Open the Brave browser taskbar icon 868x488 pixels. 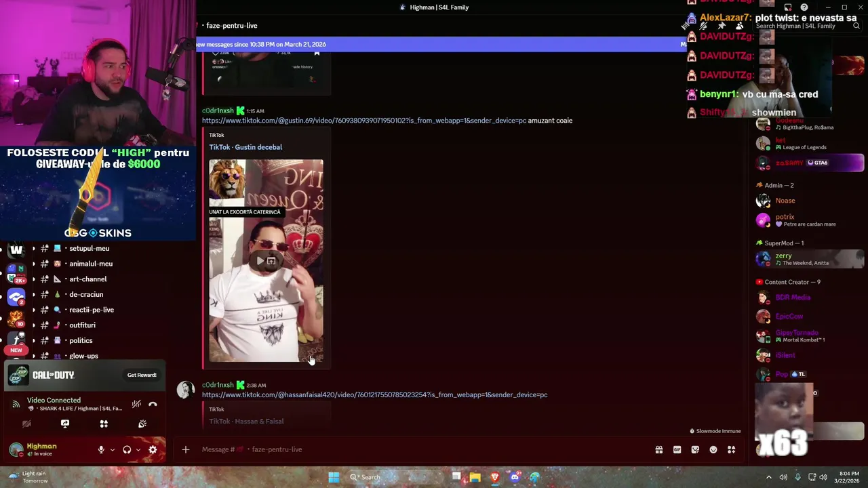tap(495, 477)
